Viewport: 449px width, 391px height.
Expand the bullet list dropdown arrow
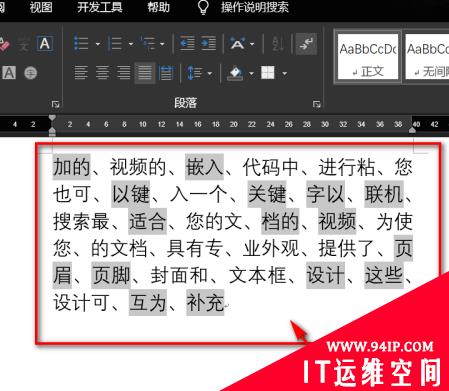coord(98,44)
